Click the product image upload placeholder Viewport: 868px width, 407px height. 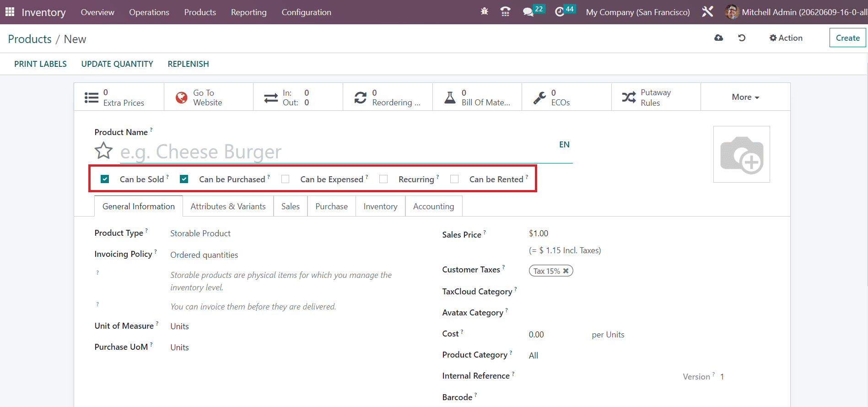(741, 154)
